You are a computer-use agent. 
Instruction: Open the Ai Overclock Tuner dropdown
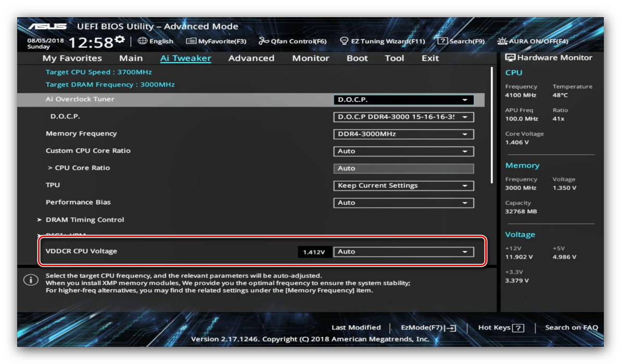403,100
